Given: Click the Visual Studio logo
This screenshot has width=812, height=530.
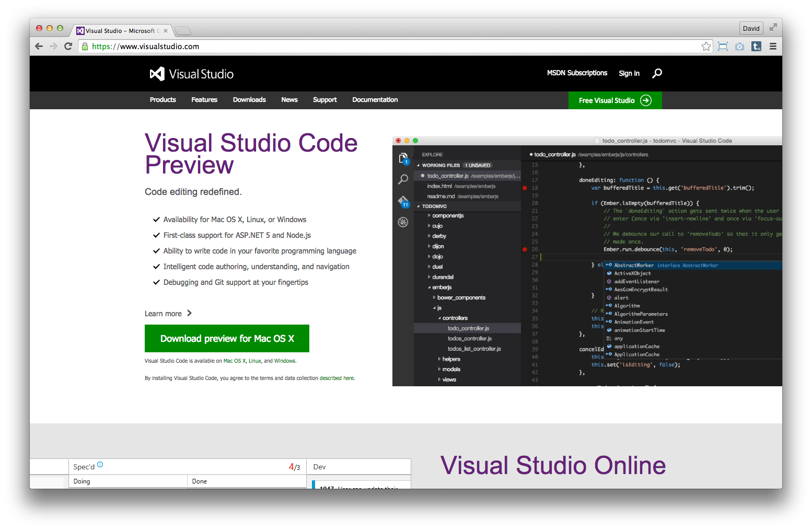Looking at the screenshot, I should [191, 74].
